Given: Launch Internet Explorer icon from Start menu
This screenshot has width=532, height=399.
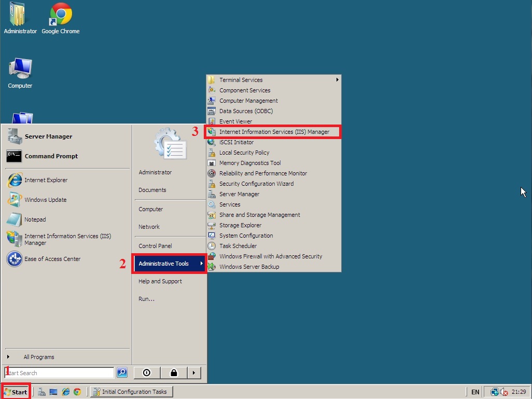Looking at the screenshot, I should point(15,180).
